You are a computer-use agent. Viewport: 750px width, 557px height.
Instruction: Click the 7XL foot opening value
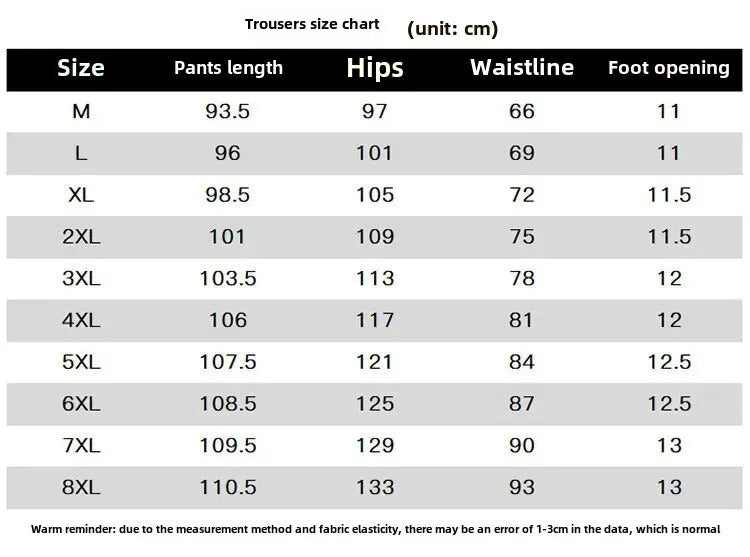[x=669, y=446]
